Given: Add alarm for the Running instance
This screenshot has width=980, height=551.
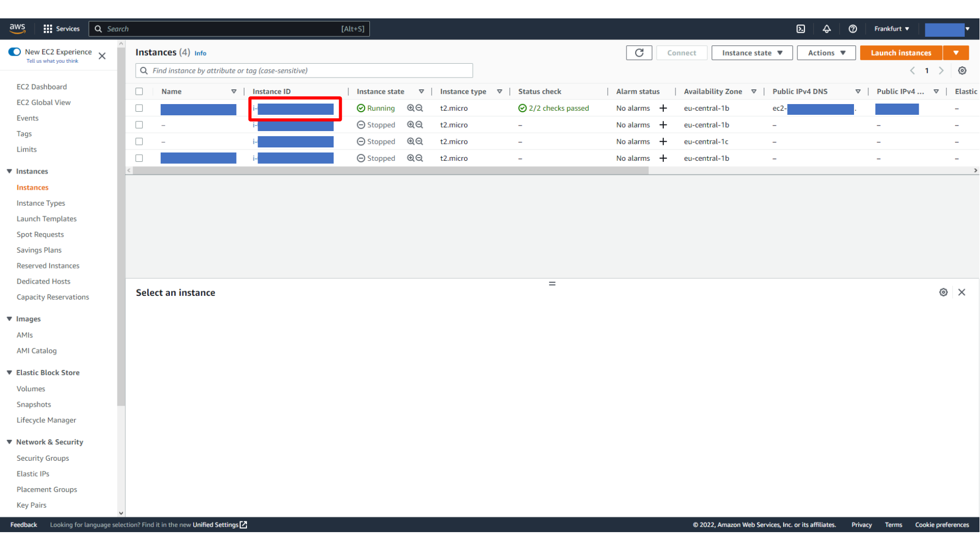Looking at the screenshot, I should click(x=663, y=108).
